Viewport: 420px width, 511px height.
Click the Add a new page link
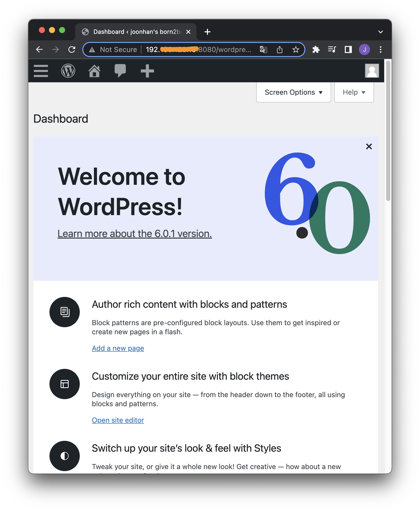pos(118,348)
